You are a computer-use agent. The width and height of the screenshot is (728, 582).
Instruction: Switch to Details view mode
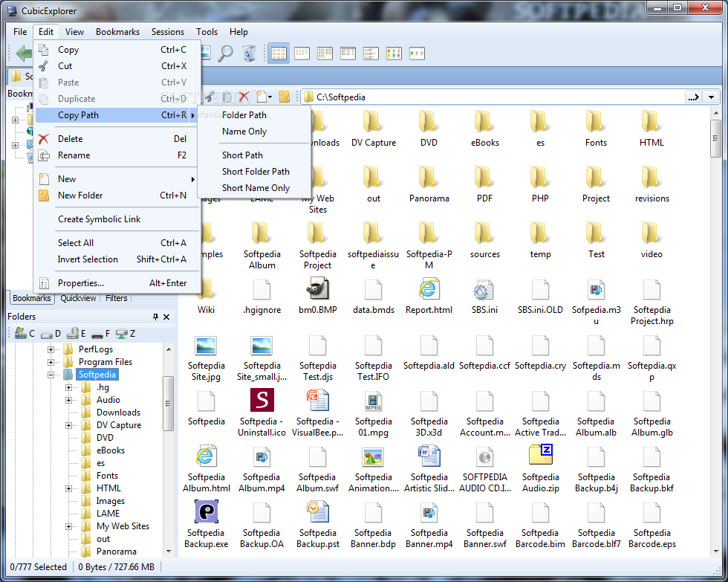point(348,54)
